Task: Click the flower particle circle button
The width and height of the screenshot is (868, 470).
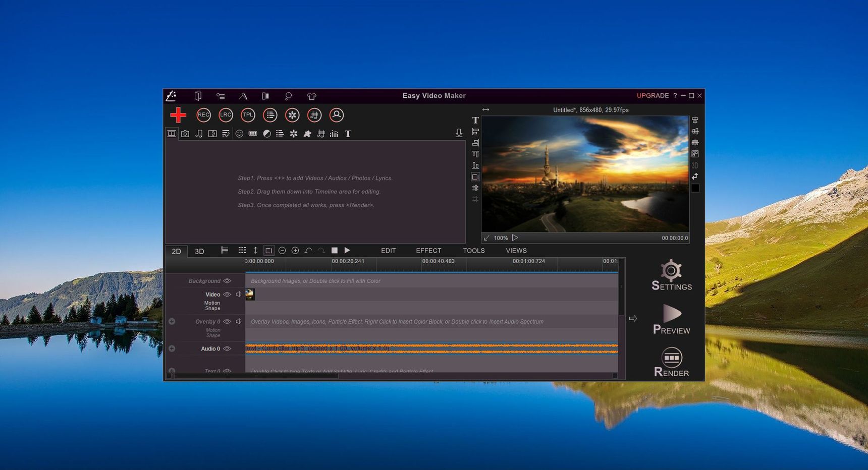Action: pos(292,115)
